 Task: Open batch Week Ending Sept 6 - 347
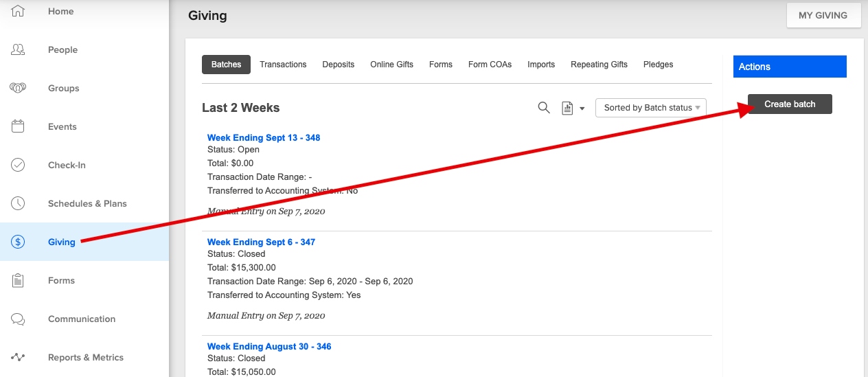tap(261, 242)
